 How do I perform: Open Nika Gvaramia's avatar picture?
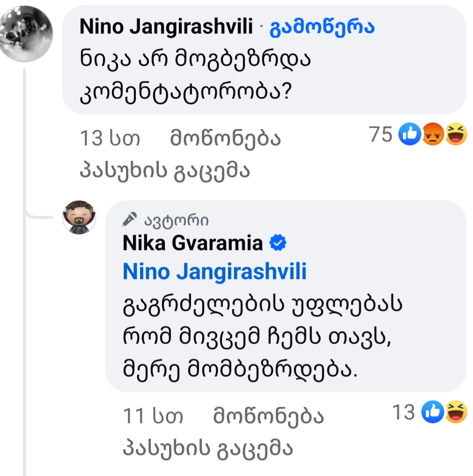coord(80,217)
